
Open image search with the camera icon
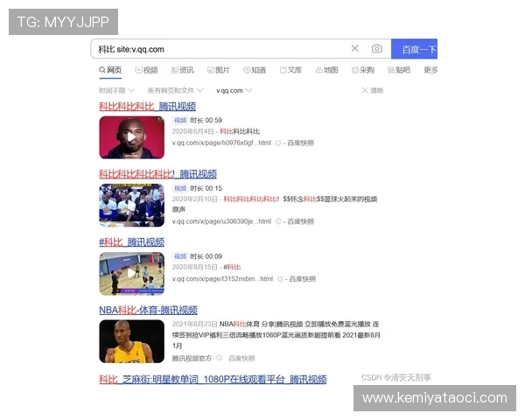[x=376, y=49]
